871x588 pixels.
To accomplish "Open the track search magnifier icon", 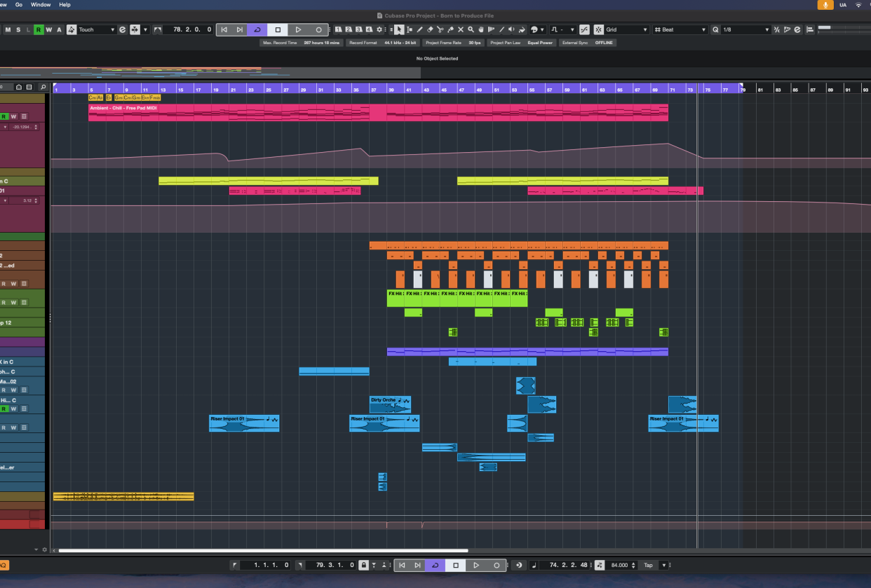I will [x=43, y=87].
